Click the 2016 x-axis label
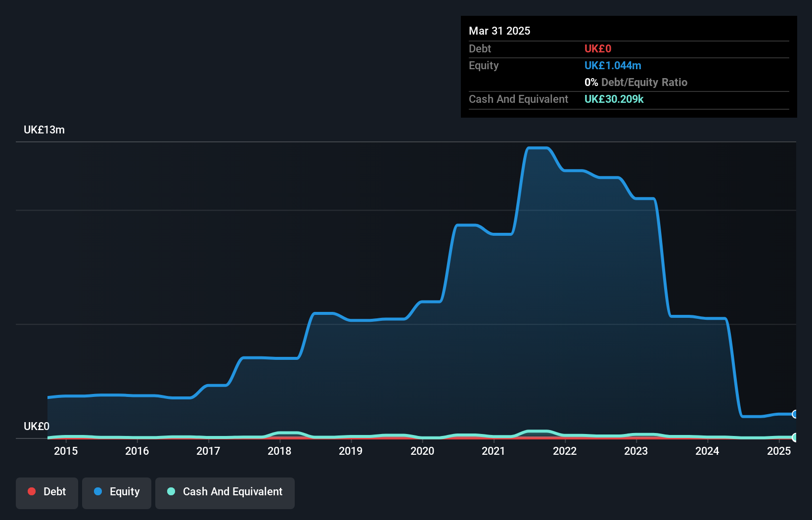Screen dimensions: 812x520 137,451
